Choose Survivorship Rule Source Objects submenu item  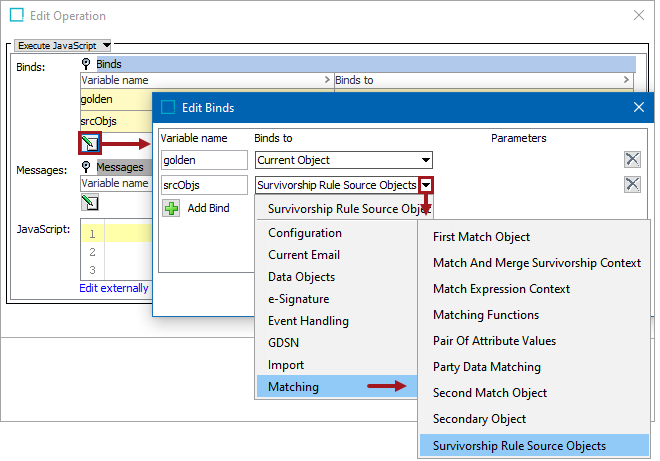pyautogui.click(x=519, y=445)
